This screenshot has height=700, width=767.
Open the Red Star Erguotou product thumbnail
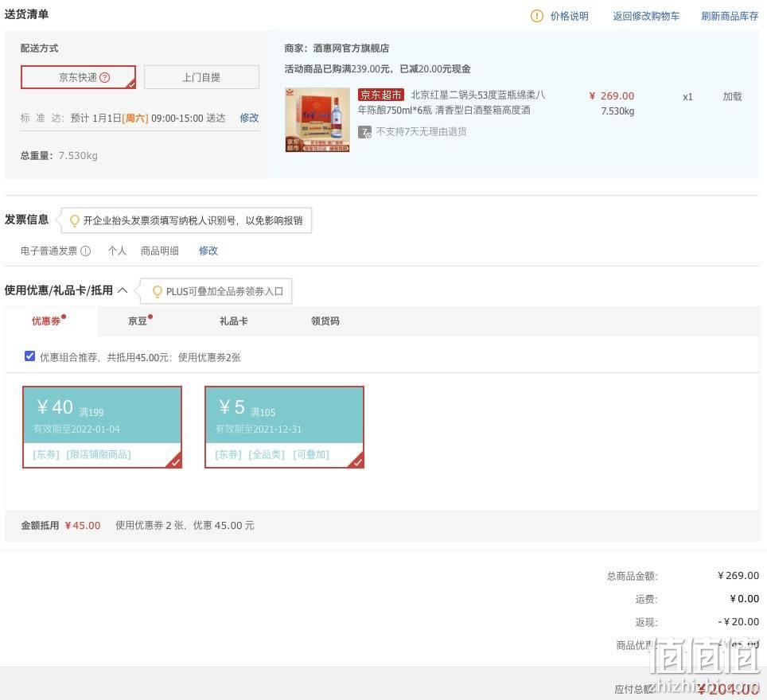coord(317,120)
